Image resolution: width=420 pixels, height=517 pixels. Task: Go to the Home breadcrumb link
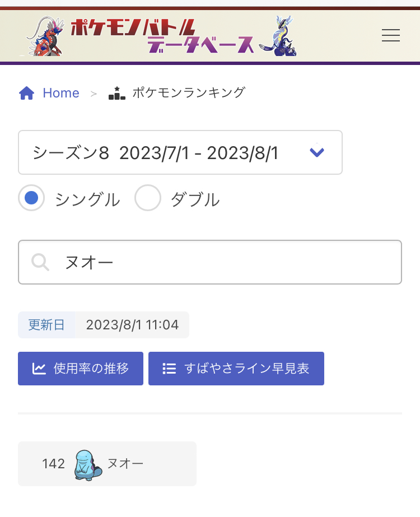point(61,93)
